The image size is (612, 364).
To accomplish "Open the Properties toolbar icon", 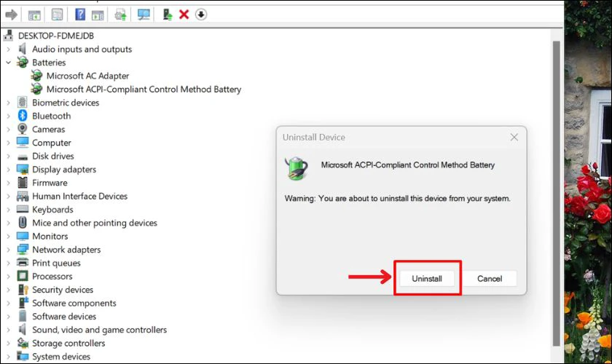I will pos(57,15).
